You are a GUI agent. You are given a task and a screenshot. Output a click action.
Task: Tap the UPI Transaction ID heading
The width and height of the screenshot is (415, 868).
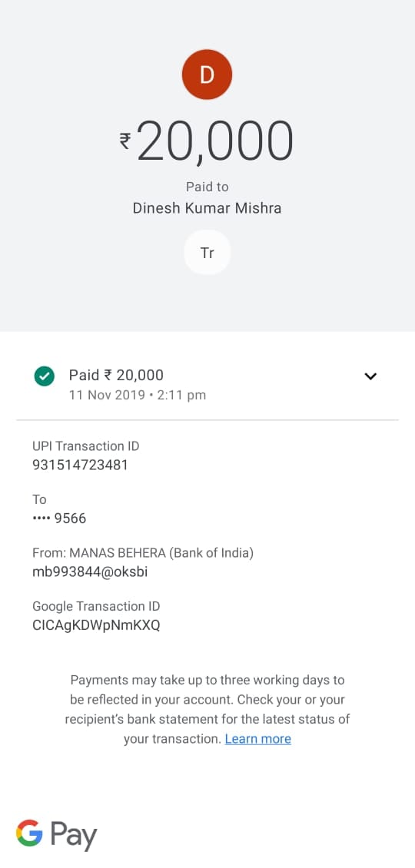click(x=86, y=446)
